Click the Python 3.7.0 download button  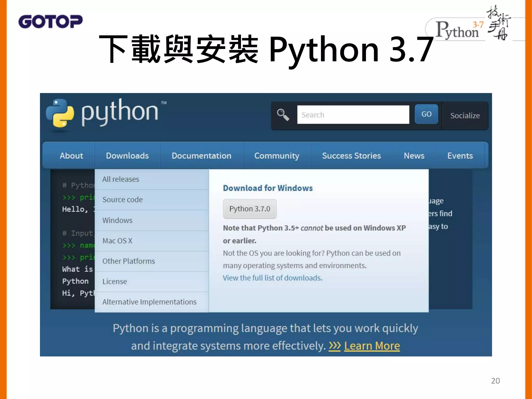point(250,209)
